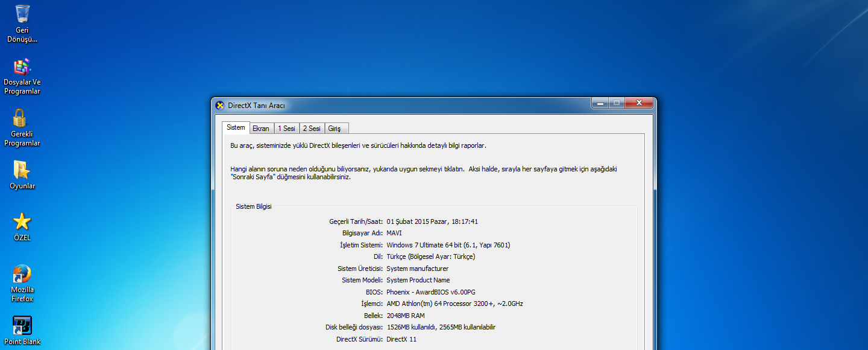This screenshot has width=868, height=350.
Task: Close the DirectX Tanı Aracı window
Action: 639,104
